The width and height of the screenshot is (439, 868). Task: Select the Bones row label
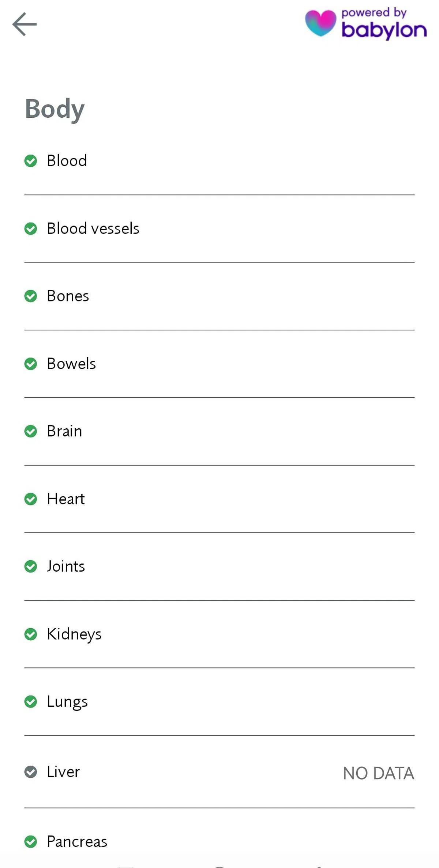tap(68, 296)
